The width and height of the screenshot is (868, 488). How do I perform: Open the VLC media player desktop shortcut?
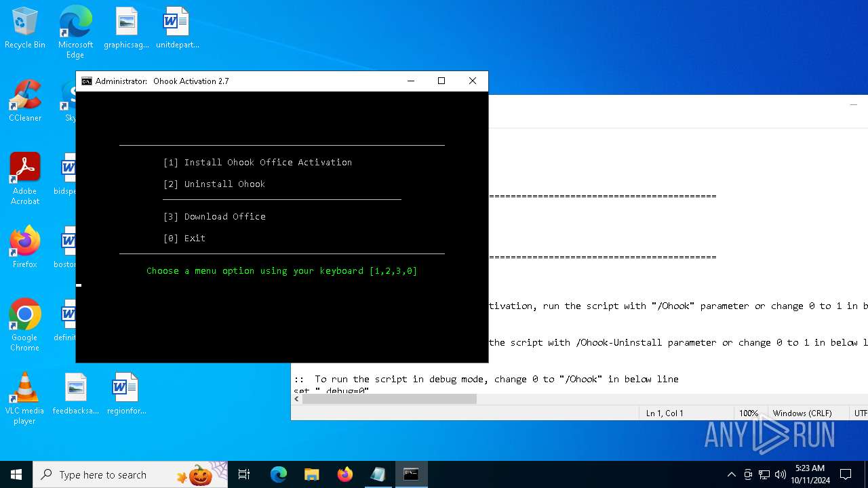(25, 399)
